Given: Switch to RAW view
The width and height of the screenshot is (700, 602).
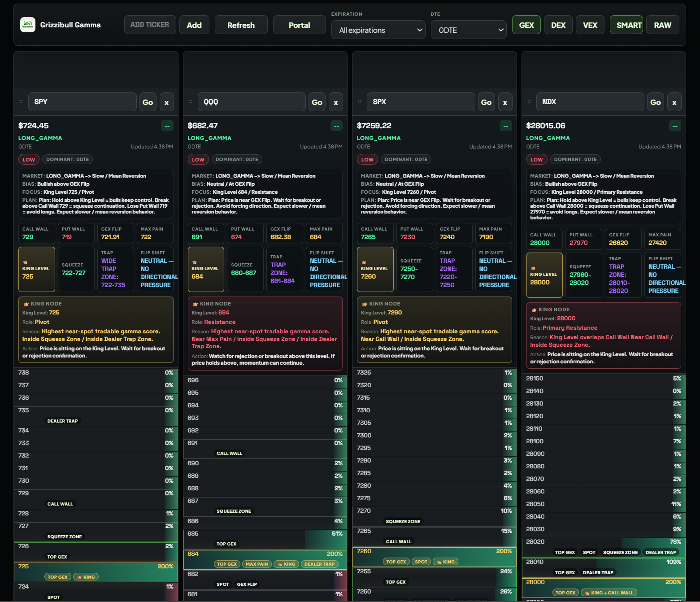Looking at the screenshot, I should click(x=662, y=25).
